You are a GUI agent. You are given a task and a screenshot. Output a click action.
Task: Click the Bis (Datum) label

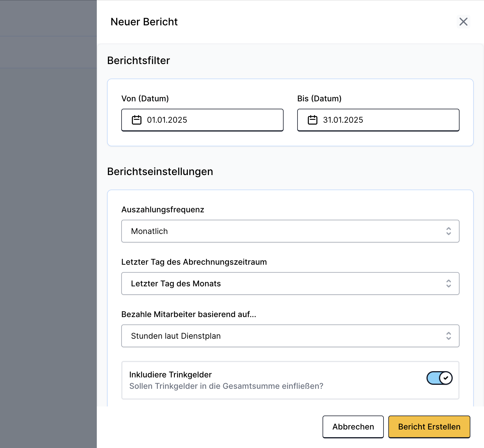319,98
